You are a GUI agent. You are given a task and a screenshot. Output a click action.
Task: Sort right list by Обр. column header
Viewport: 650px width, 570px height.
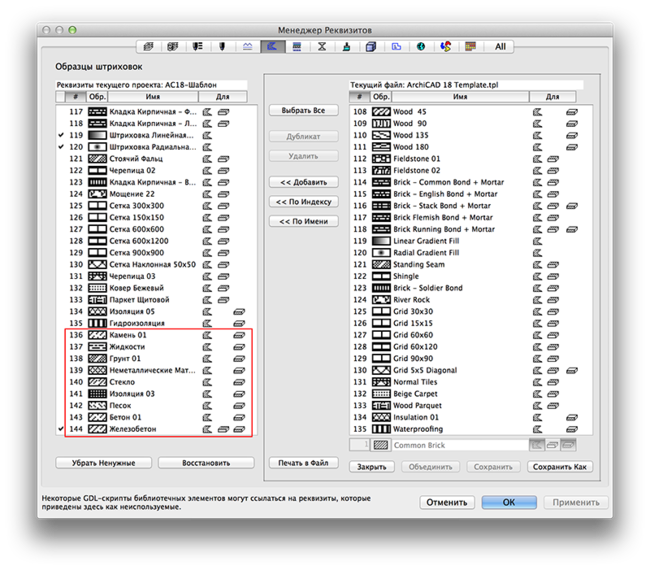tap(381, 97)
